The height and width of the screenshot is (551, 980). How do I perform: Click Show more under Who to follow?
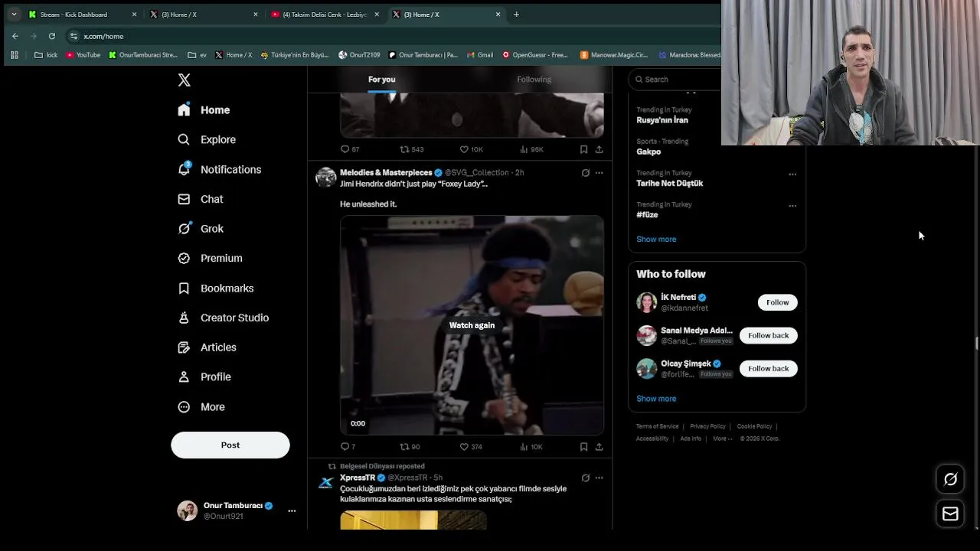[656, 399]
